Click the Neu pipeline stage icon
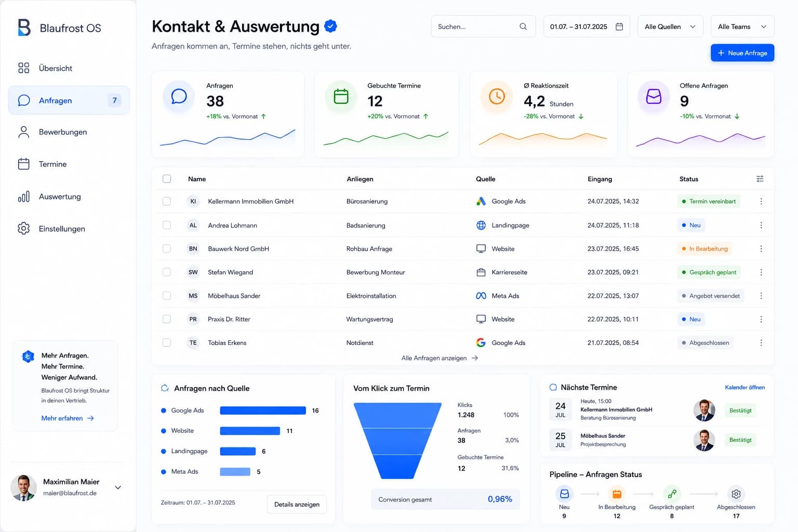 (564, 494)
